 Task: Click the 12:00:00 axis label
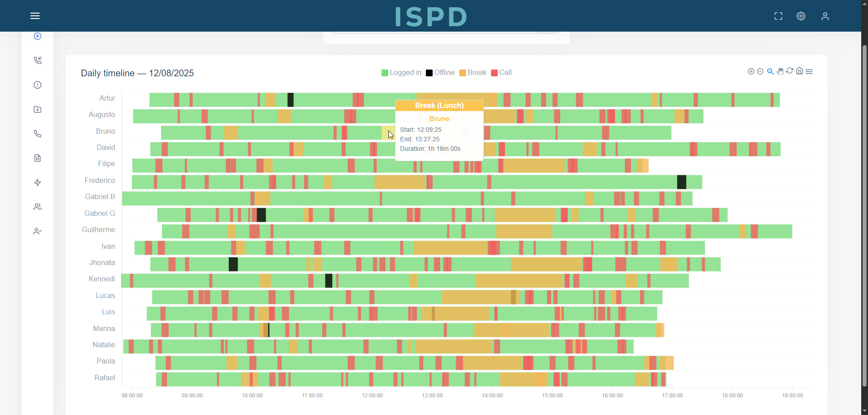[x=372, y=396]
